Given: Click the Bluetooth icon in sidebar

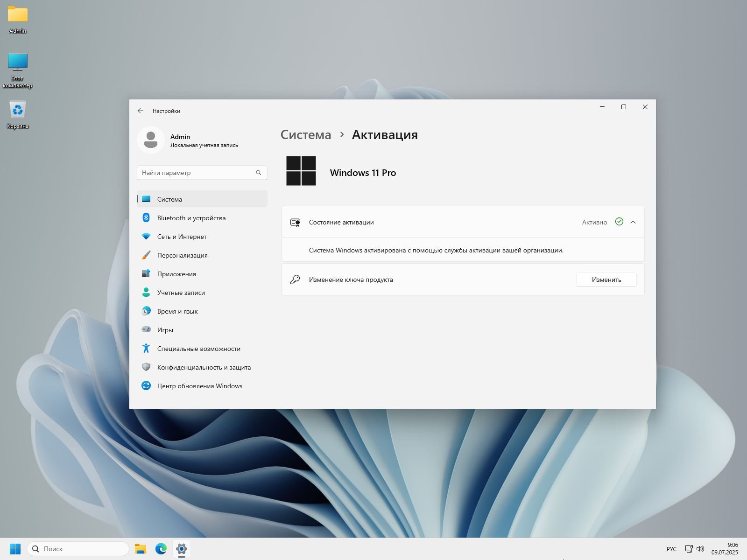Looking at the screenshot, I should coord(146,217).
